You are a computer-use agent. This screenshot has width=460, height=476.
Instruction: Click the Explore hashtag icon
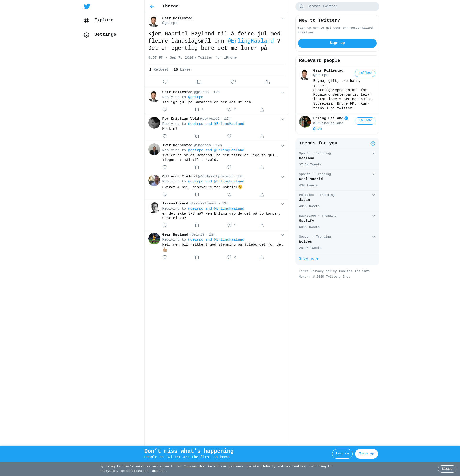point(86,20)
